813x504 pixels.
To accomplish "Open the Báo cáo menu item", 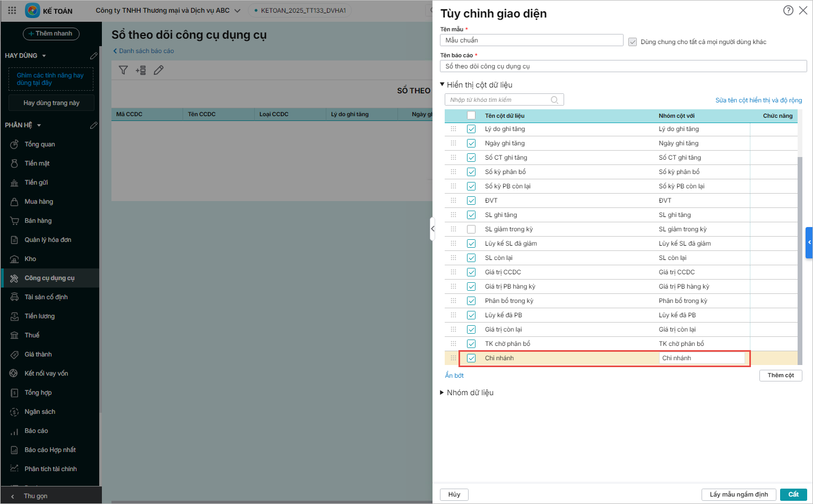I will (x=36, y=431).
